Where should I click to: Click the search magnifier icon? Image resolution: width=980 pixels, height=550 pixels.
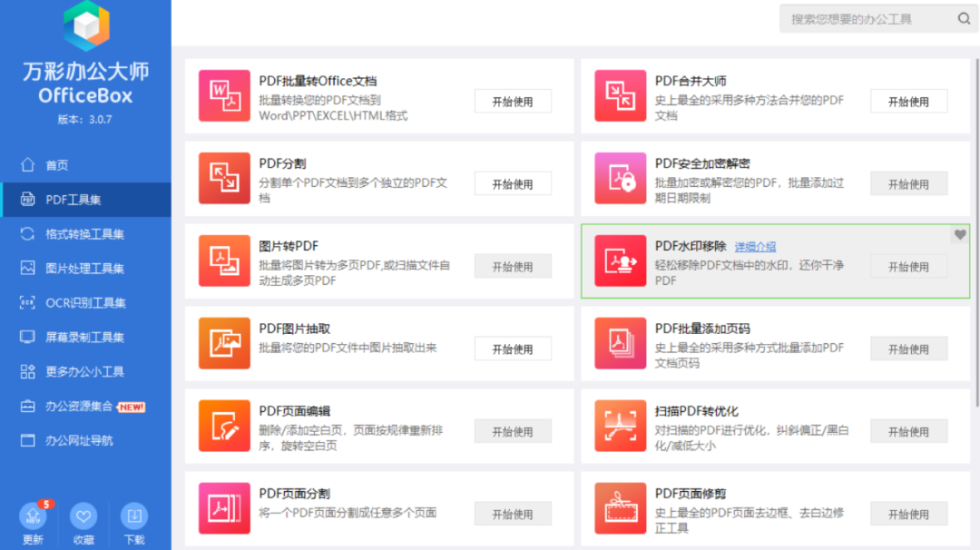coord(964,19)
